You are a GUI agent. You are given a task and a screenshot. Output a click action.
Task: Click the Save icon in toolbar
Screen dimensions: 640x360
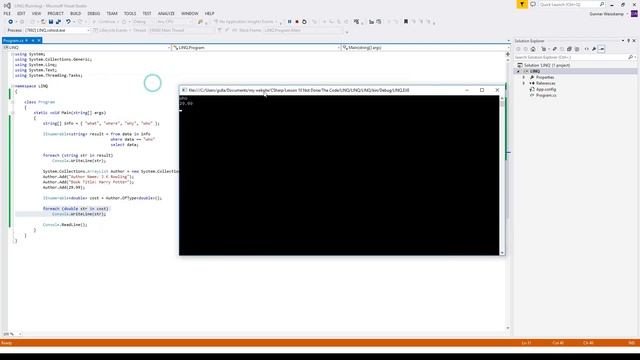pyautogui.click(x=51, y=22)
